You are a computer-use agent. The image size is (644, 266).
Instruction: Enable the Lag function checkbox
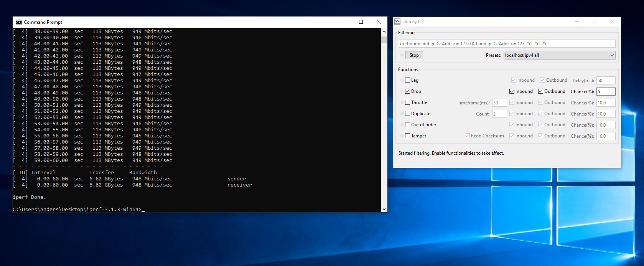click(408, 80)
